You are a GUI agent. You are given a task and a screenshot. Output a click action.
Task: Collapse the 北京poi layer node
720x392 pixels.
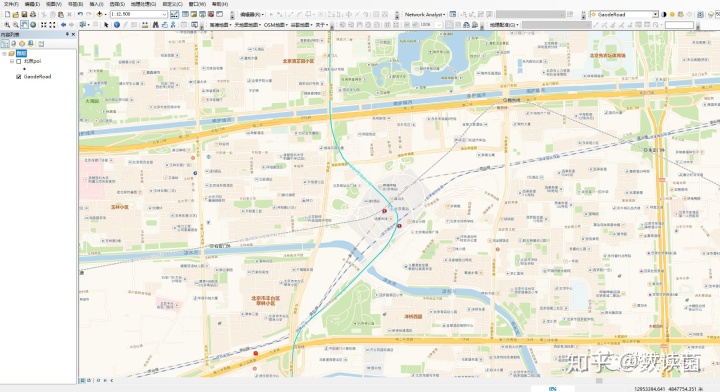(12, 61)
